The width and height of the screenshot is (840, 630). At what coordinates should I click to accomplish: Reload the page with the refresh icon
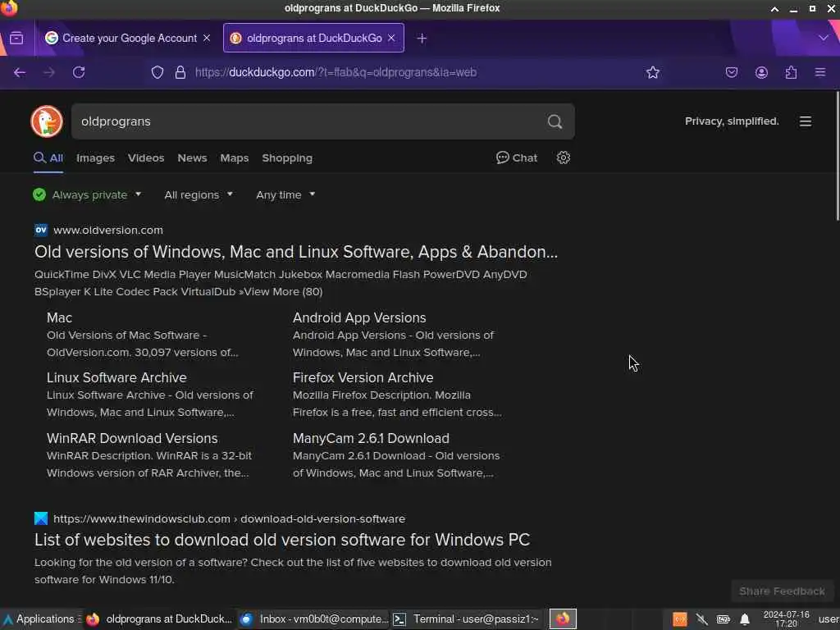tap(79, 72)
